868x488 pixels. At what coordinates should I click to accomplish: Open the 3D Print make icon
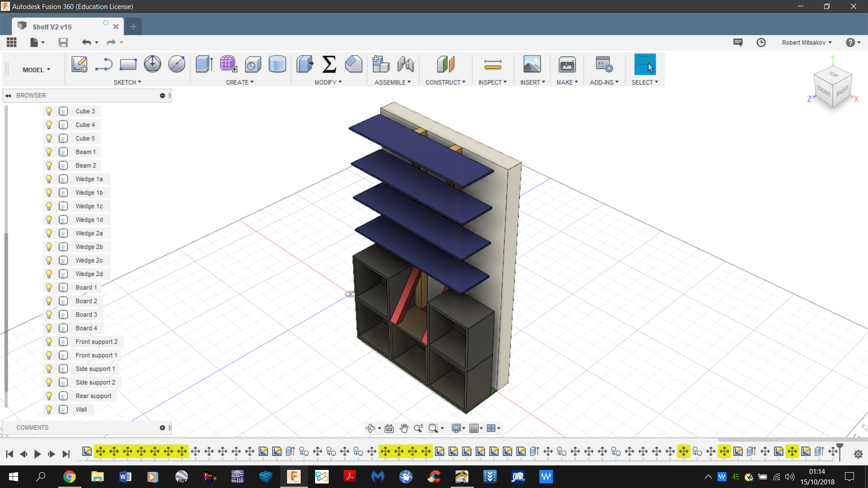coord(567,64)
